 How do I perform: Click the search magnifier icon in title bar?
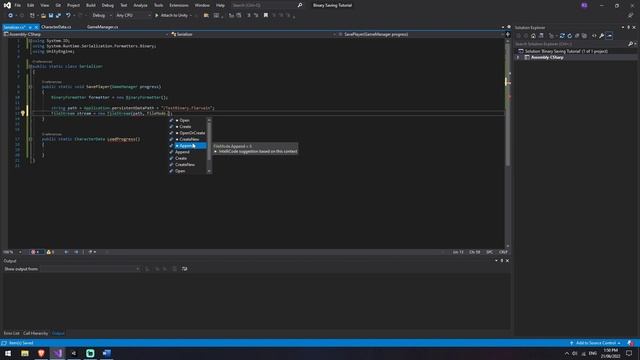click(300, 5)
